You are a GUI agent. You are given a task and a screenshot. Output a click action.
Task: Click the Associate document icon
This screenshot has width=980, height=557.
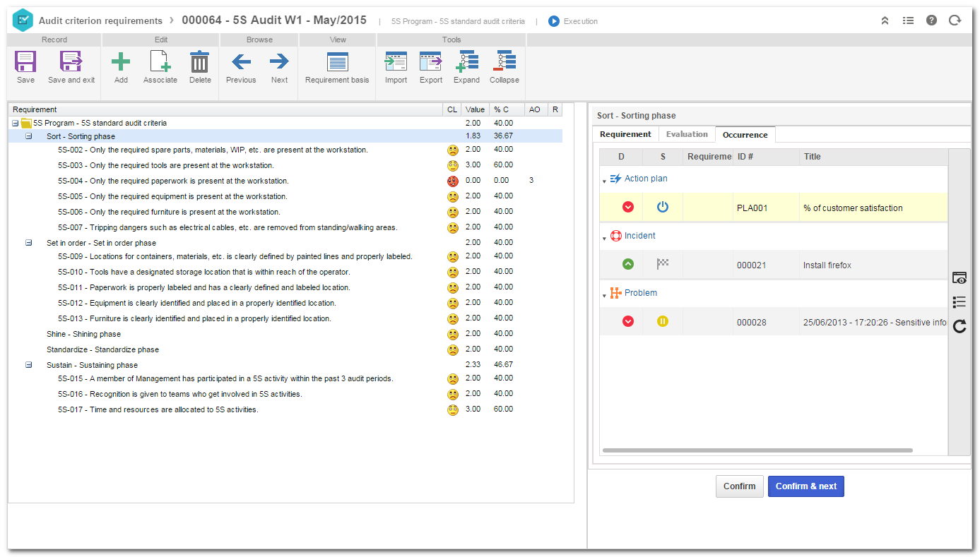[160, 62]
